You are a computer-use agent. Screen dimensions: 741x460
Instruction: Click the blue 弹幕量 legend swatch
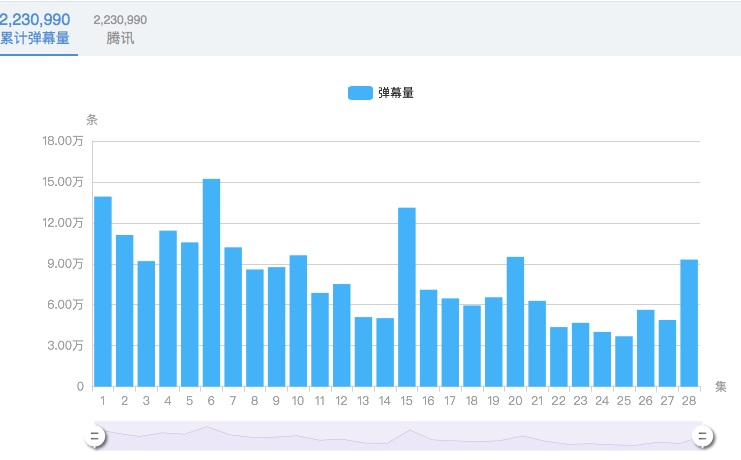360,93
